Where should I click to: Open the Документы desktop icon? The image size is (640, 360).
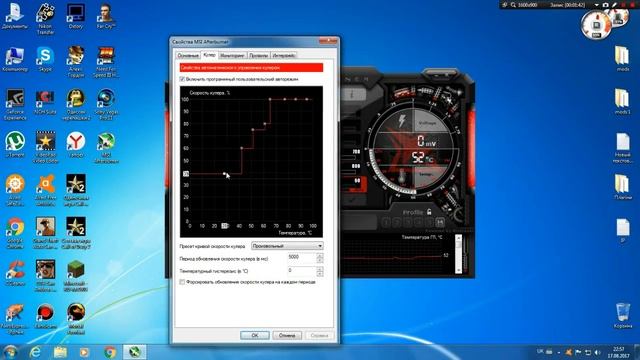coord(15,16)
